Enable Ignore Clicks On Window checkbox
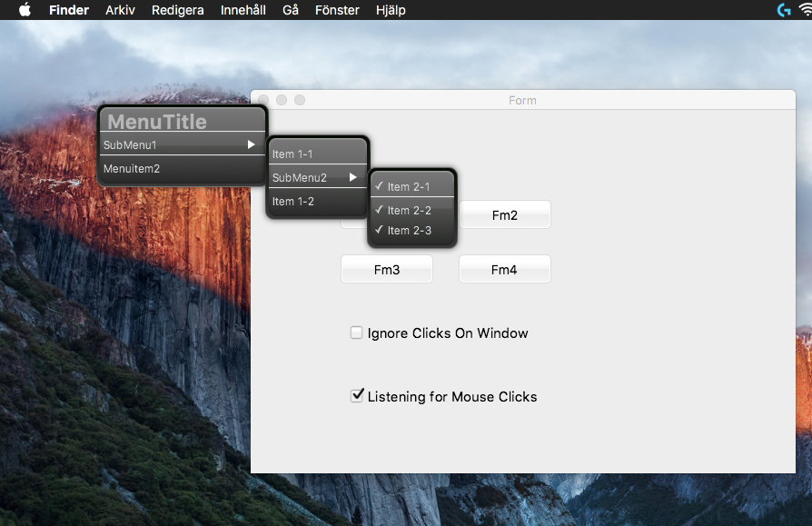 coord(356,332)
